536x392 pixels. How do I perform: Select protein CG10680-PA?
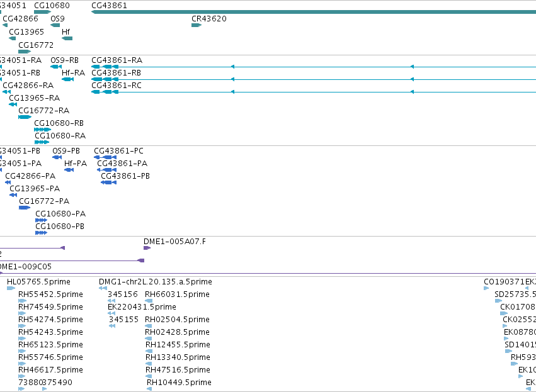(42, 220)
